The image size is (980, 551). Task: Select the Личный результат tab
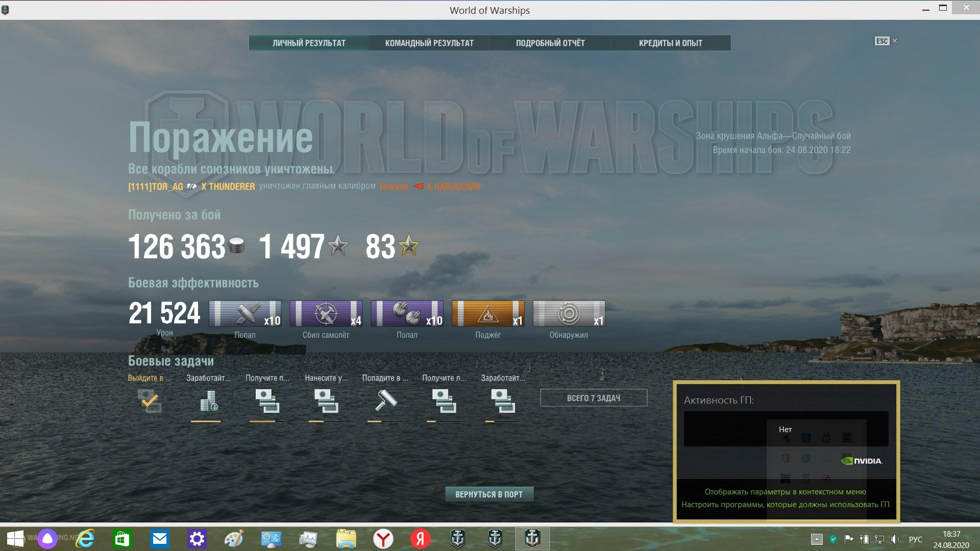309,43
